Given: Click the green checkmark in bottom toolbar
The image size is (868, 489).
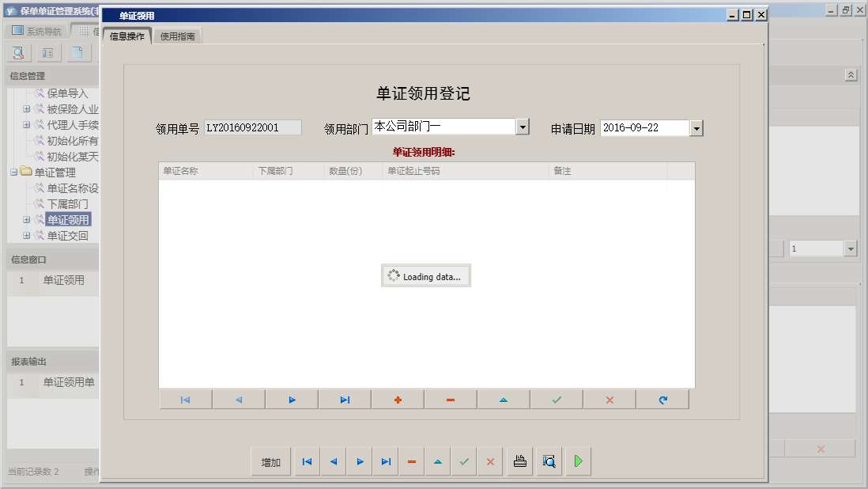Looking at the screenshot, I should click(x=464, y=461).
